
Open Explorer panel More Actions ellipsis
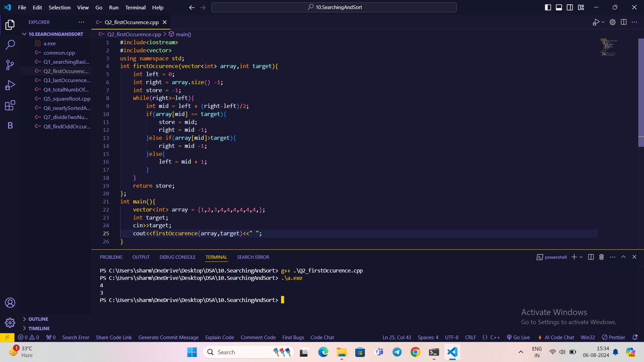click(81, 22)
